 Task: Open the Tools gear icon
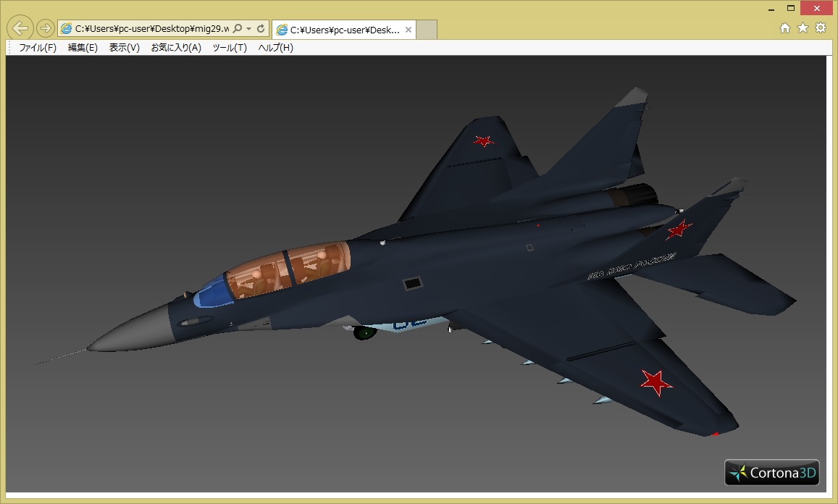(821, 28)
